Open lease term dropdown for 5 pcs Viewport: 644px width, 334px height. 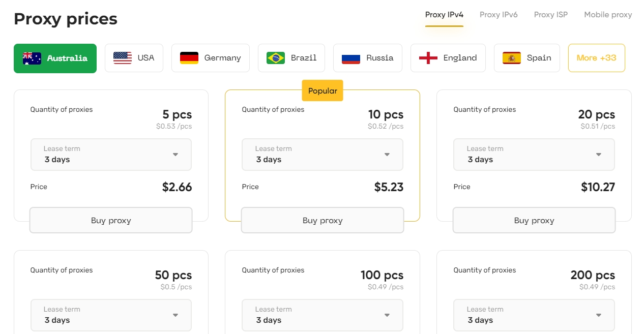point(111,155)
